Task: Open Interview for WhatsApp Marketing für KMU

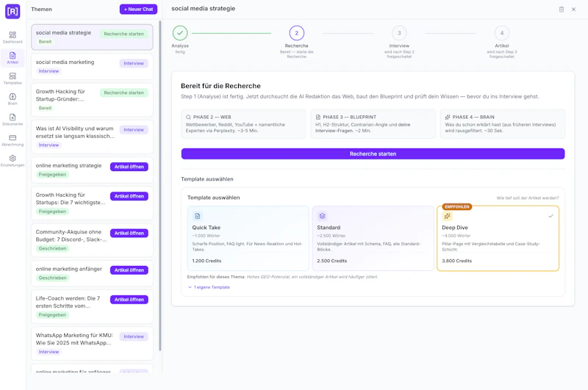Action: tap(134, 336)
